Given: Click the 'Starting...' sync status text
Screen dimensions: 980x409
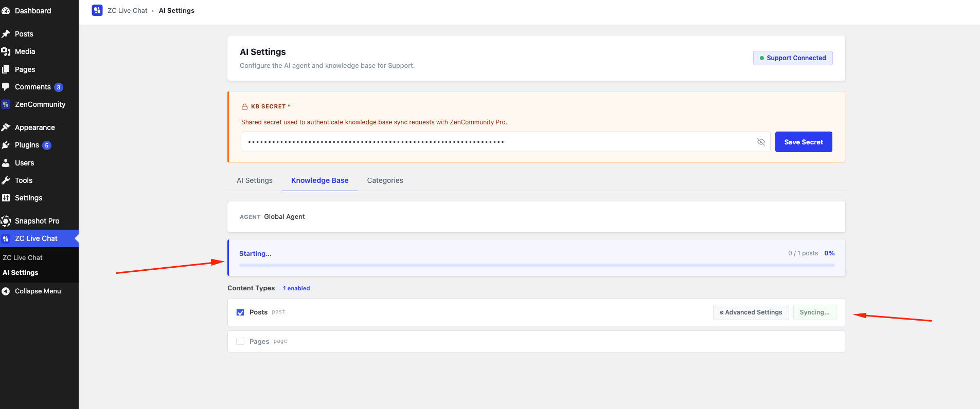Looking at the screenshot, I should [255, 254].
